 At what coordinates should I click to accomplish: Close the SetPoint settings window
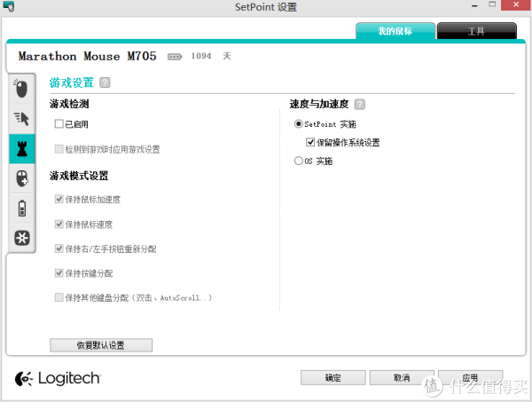516,5
